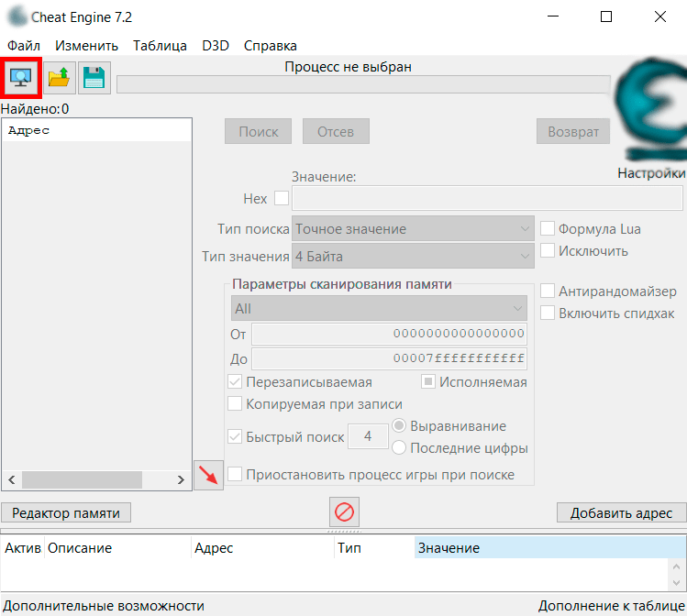Image resolution: width=687 pixels, height=616 pixels.
Task: Enable Копируемая при записи checkbox
Action: 235,403
